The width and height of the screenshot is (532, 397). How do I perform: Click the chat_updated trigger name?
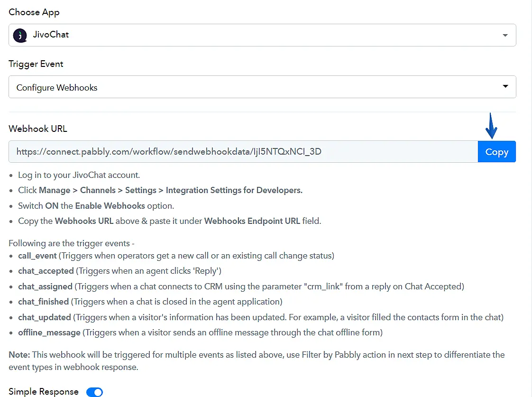45,317
